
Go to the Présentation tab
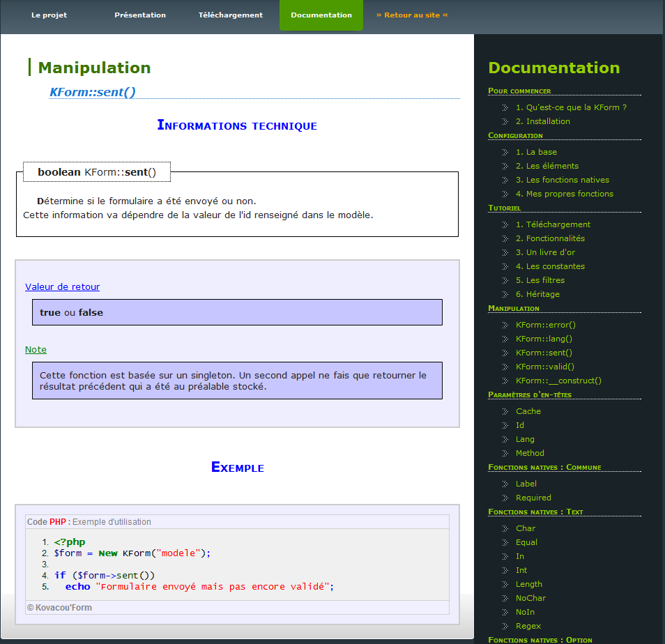[140, 15]
